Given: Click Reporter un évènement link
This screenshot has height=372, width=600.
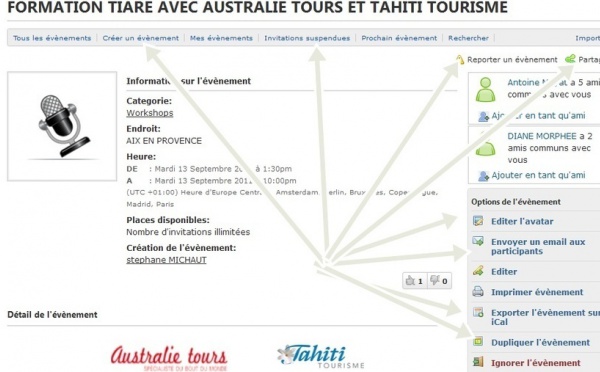Looking at the screenshot, I should 512,60.
